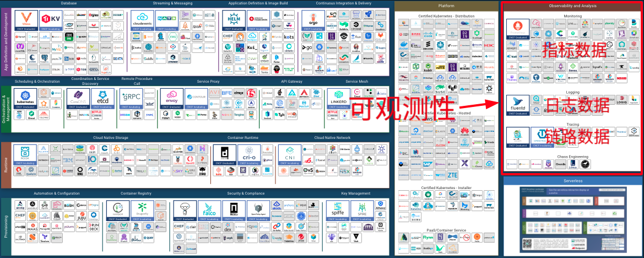
Task: Click the kots logo card
Action: (289, 37)
